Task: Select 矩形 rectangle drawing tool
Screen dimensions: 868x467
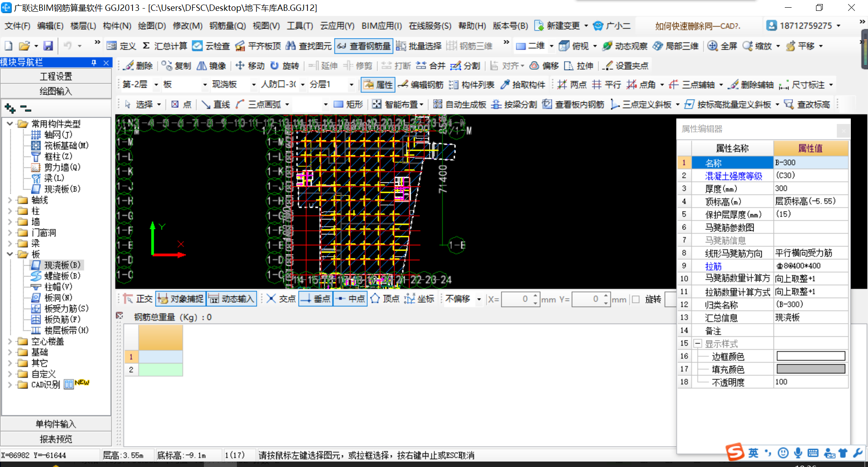Action: (348, 105)
